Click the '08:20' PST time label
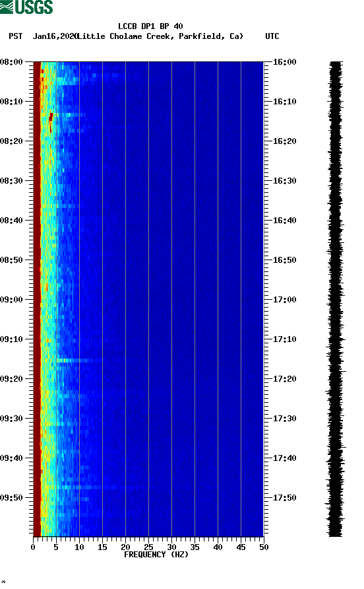364x589 pixels. click(x=12, y=141)
